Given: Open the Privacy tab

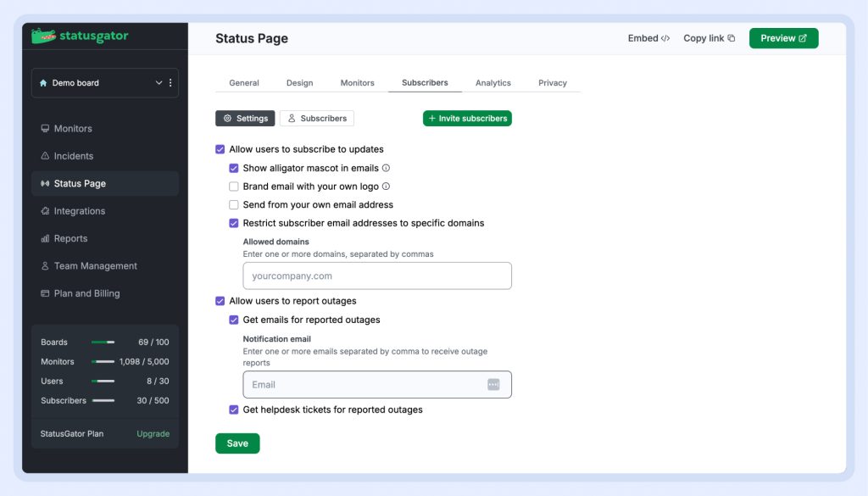Looking at the screenshot, I should [x=552, y=83].
